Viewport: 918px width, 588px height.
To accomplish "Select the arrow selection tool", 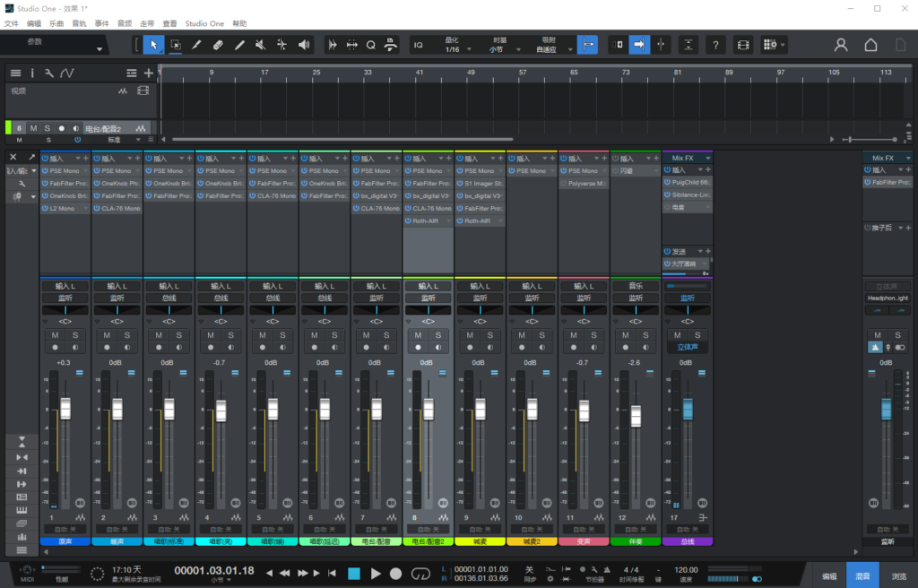I will point(152,46).
